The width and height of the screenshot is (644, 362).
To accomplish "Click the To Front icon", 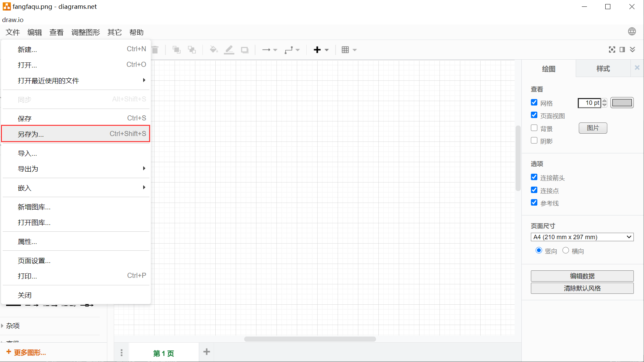I will (176, 50).
